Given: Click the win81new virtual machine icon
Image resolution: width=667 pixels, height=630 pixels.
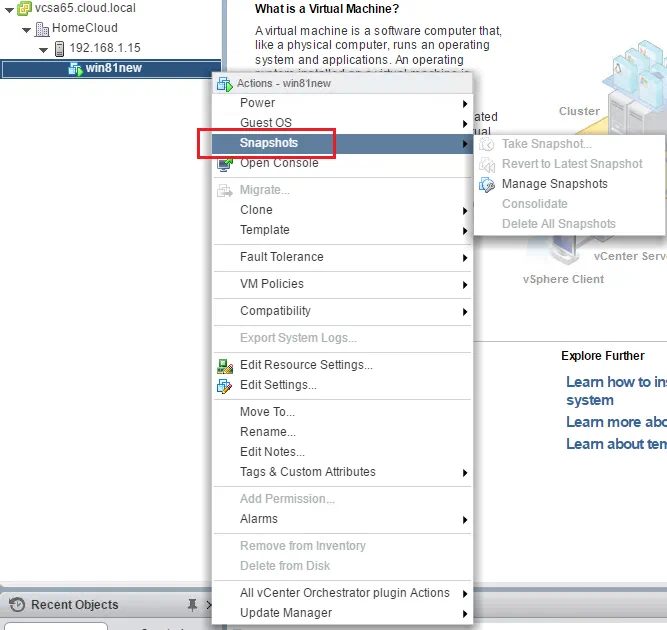Looking at the screenshot, I should [x=75, y=69].
